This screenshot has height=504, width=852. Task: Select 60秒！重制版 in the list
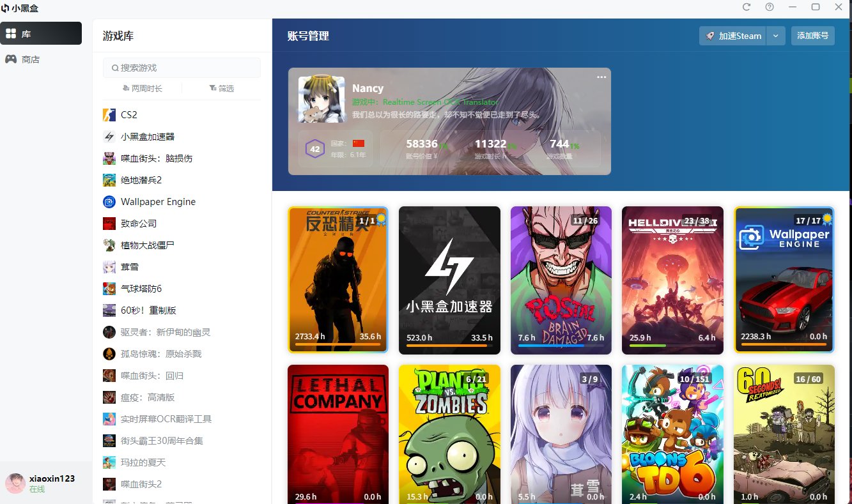point(182,310)
